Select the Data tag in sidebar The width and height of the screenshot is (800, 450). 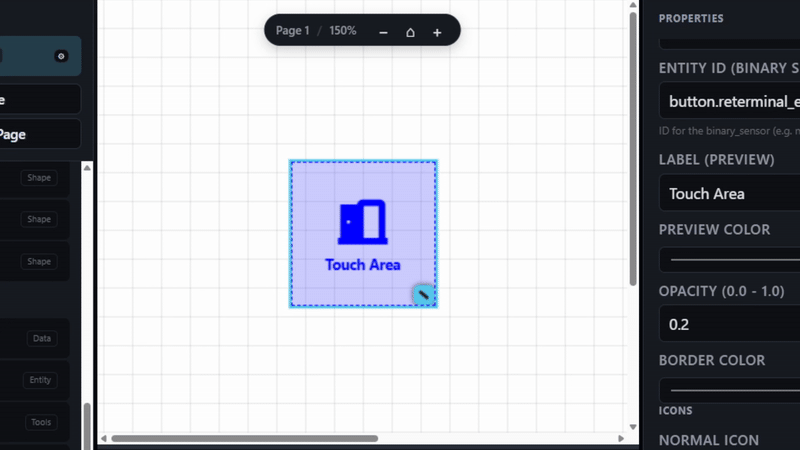pyautogui.click(x=42, y=338)
